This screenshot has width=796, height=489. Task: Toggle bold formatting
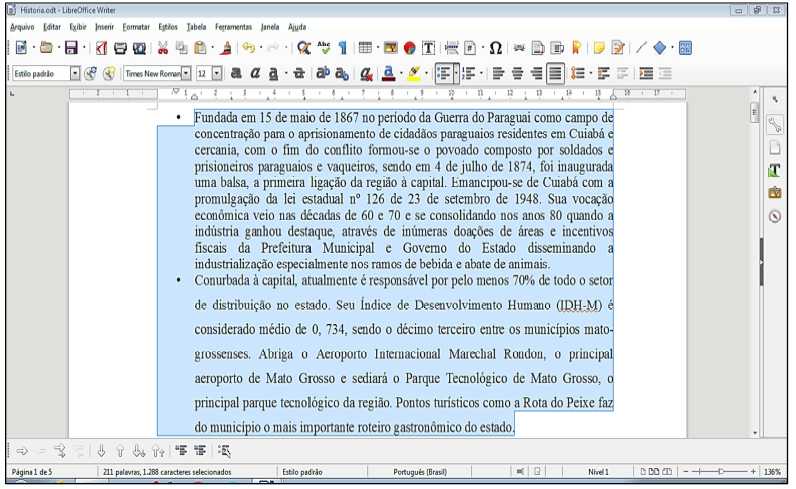236,74
